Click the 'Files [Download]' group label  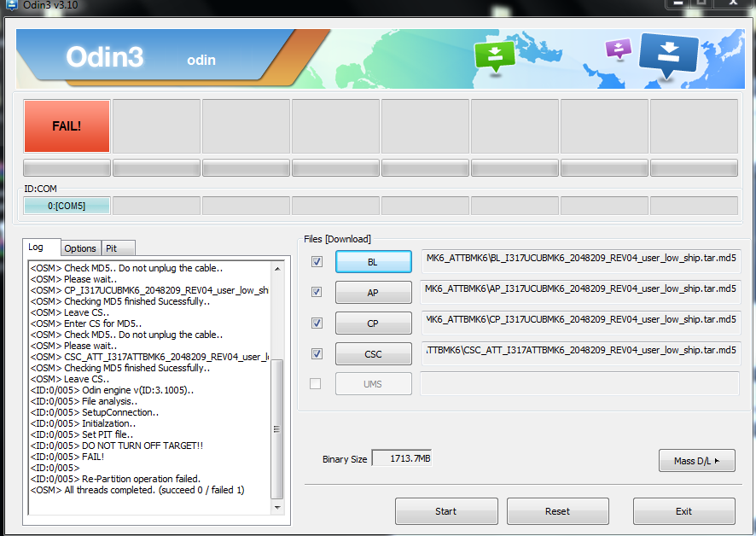click(x=338, y=239)
